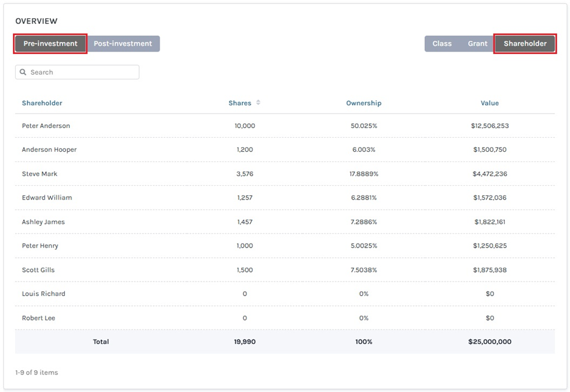Select the Scott Gills row
570x392 pixels.
click(285, 269)
